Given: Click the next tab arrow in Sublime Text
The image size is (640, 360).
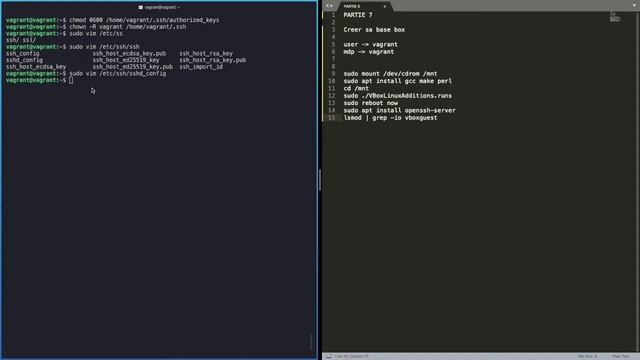Looking at the screenshot, I should [x=331, y=6].
